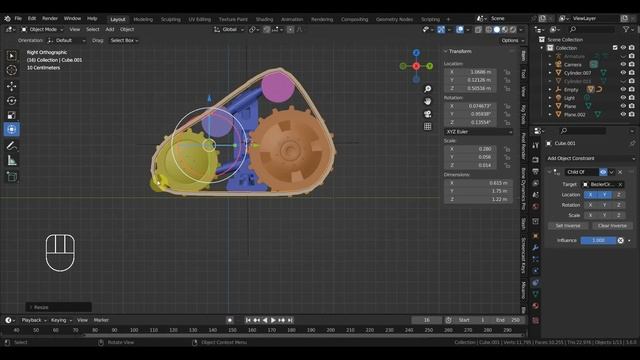Click the current frame number field
This screenshot has width=640, height=360.
427,320
